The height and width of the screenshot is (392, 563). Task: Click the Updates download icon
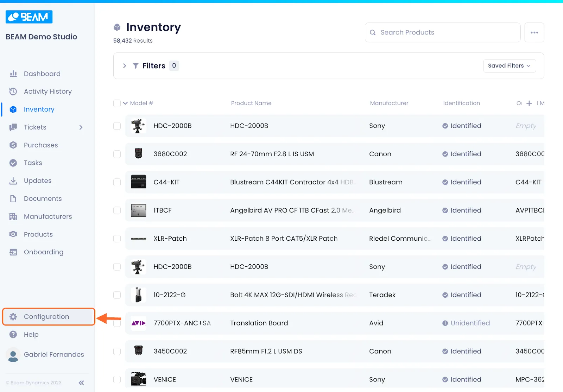pos(13,181)
